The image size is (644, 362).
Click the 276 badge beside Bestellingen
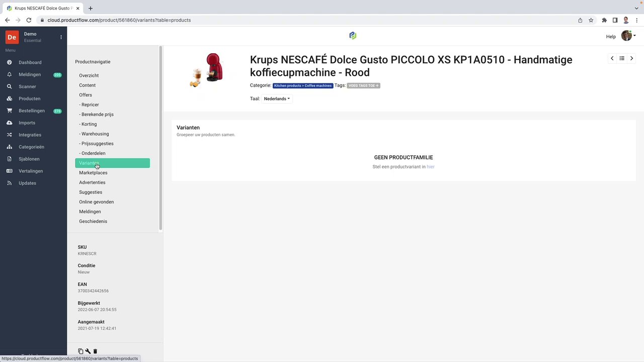pos(57,111)
